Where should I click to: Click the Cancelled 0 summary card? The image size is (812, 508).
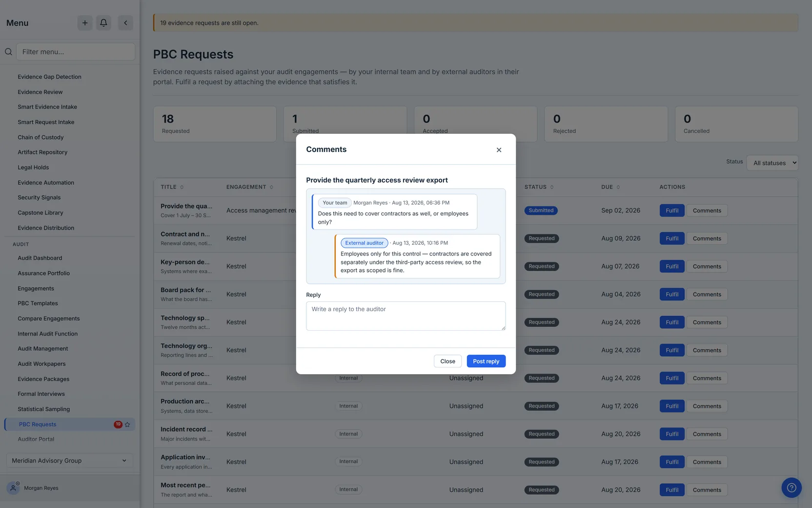tap(736, 124)
